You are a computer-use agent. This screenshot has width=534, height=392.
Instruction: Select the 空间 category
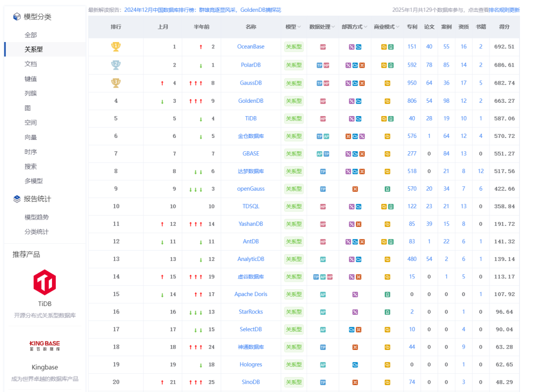click(31, 123)
